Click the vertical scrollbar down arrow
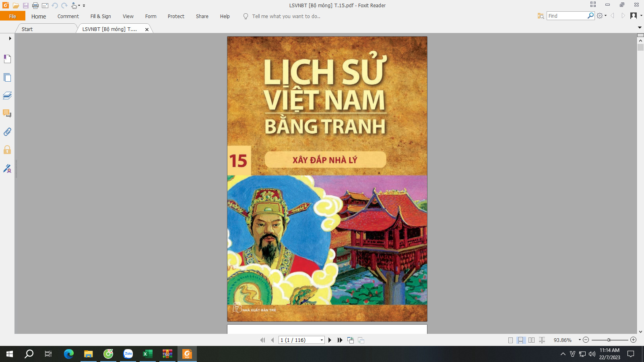644x362 pixels. point(640,331)
